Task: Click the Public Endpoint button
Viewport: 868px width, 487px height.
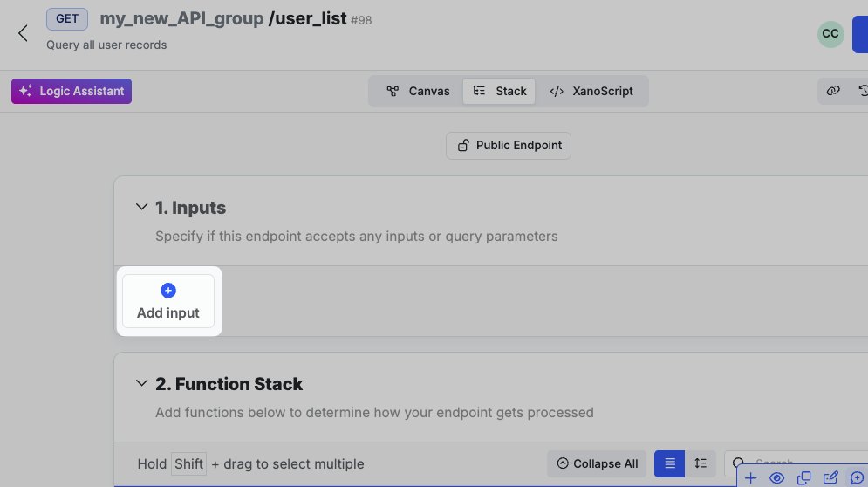Action: (x=509, y=146)
